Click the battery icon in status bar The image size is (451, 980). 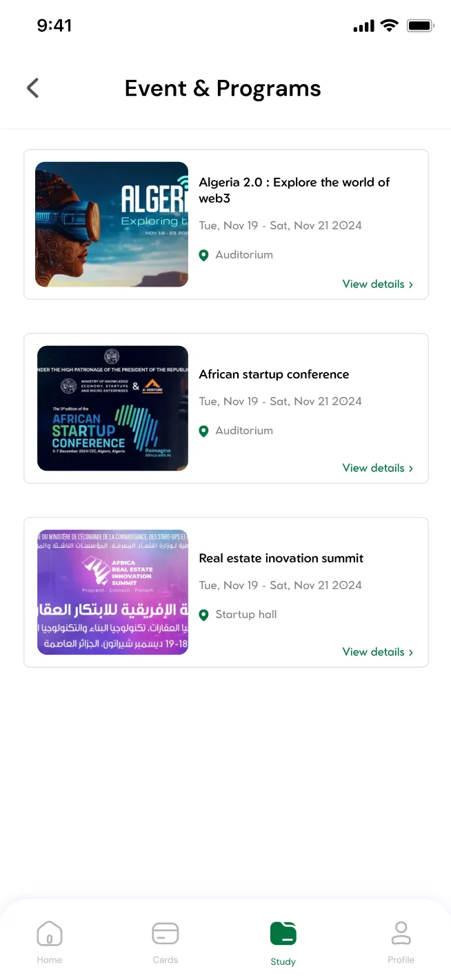click(419, 26)
